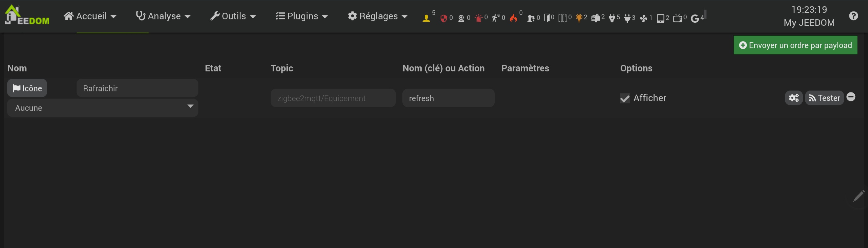Click the red alarm siren icon
Viewport: 868px width, 248px height.
(478, 18)
